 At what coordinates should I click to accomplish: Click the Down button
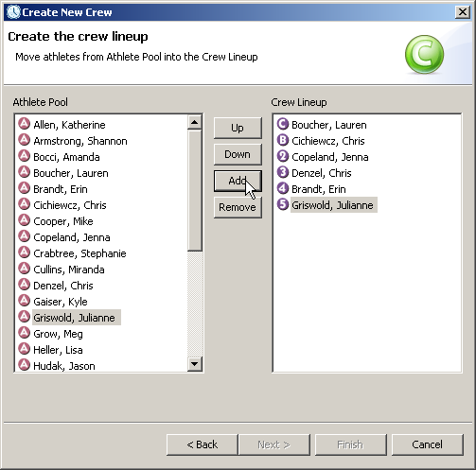pyautogui.click(x=238, y=154)
